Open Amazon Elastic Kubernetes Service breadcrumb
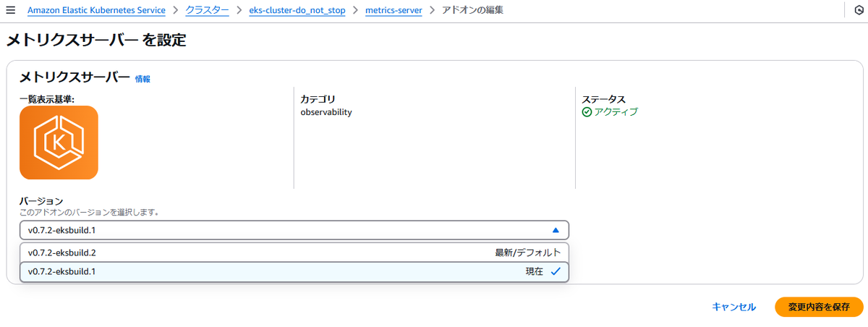The image size is (868, 327). tap(96, 11)
